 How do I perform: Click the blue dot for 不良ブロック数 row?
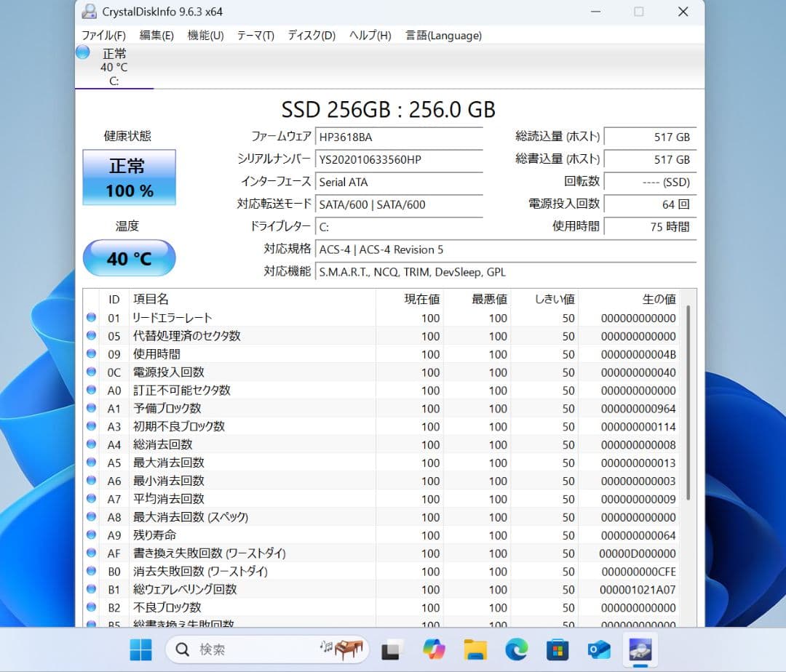click(91, 607)
